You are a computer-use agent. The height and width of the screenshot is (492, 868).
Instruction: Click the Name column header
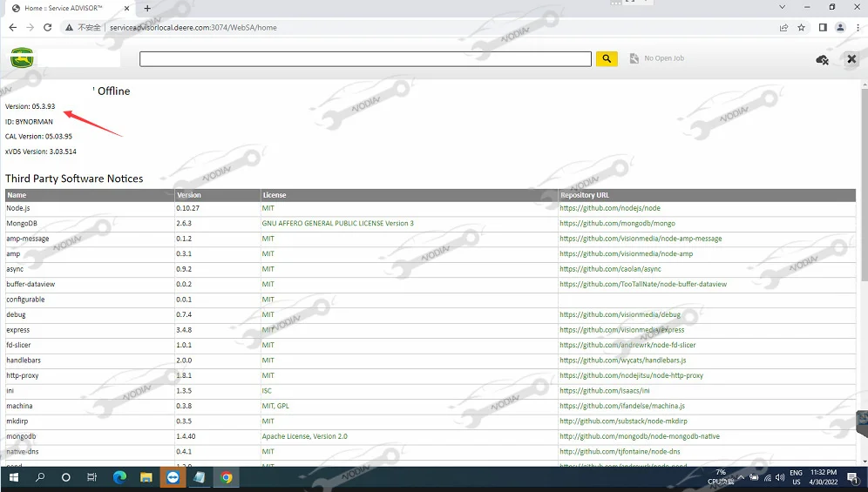tap(17, 195)
